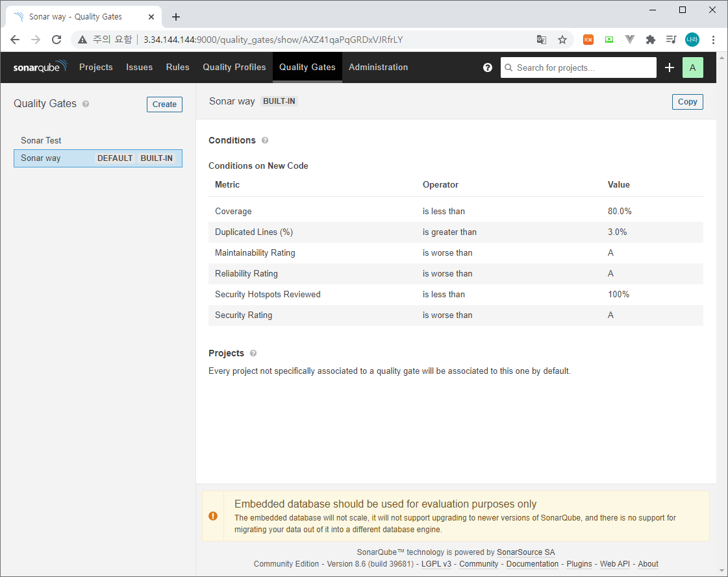Open the help question mark icon in navbar

[x=488, y=68]
